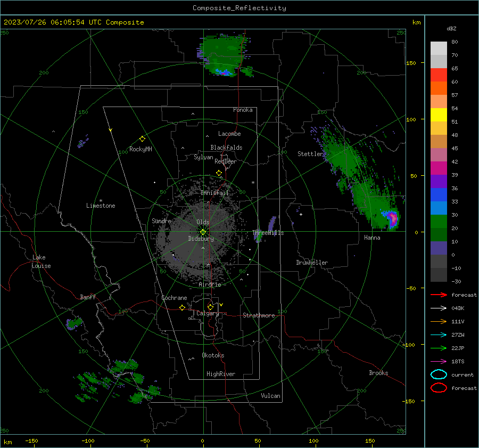Click the Banff label
The height and width of the screenshot is (448, 479).
pos(88,297)
